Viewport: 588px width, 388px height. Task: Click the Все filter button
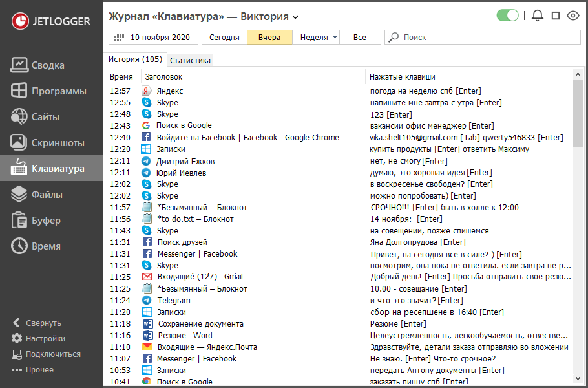360,38
